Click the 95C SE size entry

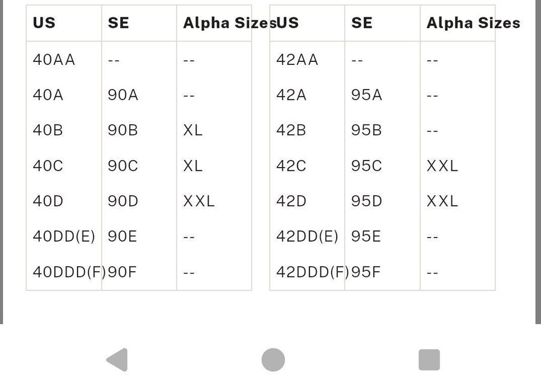click(x=367, y=166)
